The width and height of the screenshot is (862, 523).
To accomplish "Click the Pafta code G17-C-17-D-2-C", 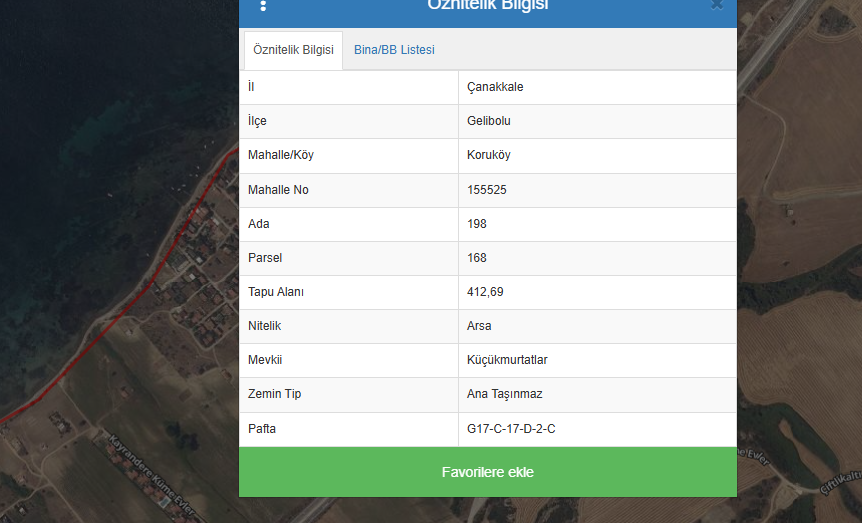I will tap(511, 429).
